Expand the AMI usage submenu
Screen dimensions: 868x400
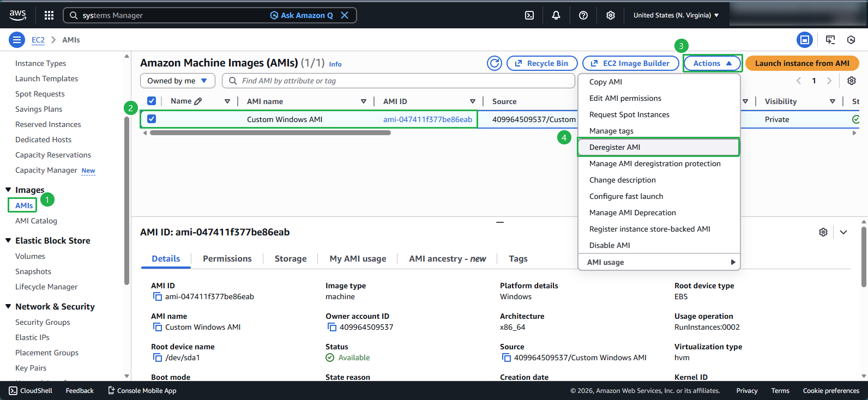(659, 262)
